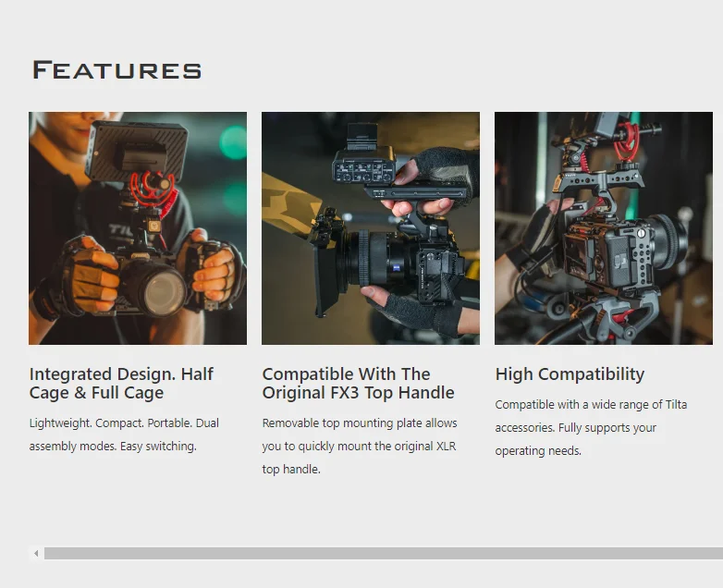This screenshot has height=588, width=723.
Task: Open the FX3 top handle photo
Action: tap(371, 228)
